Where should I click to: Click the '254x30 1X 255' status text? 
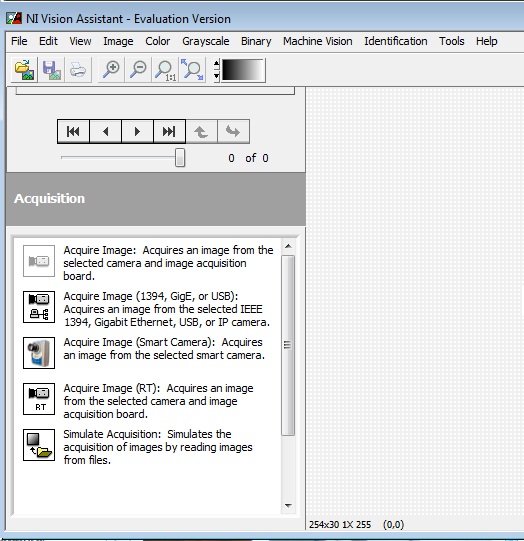coord(340,525)
